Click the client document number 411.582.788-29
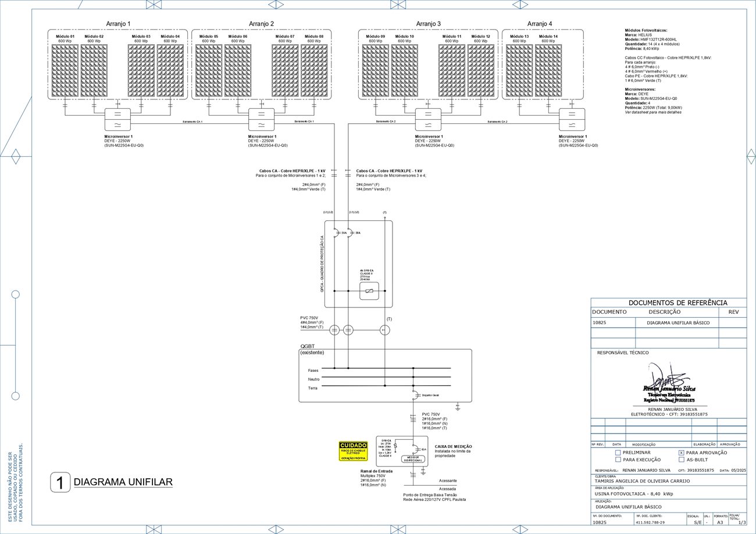The height and width of the screenshot is (534, 756). click(x=650, y=522)
